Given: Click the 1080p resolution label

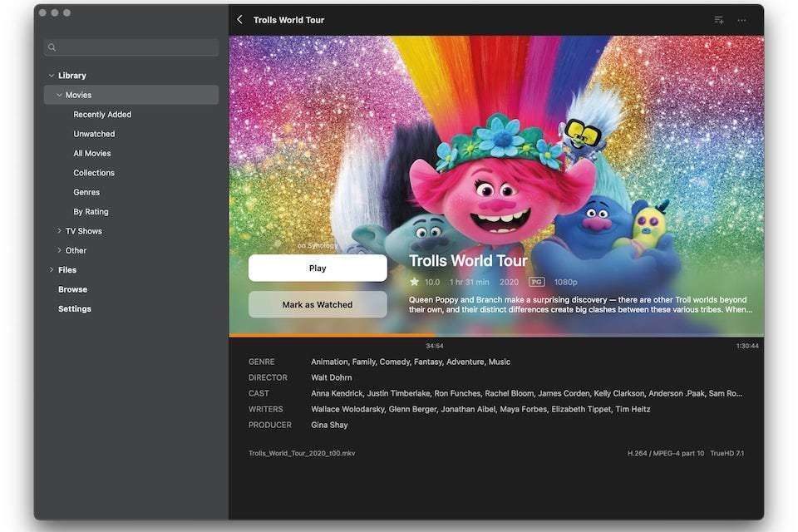Looking at the screenshot, I should 565,282.
